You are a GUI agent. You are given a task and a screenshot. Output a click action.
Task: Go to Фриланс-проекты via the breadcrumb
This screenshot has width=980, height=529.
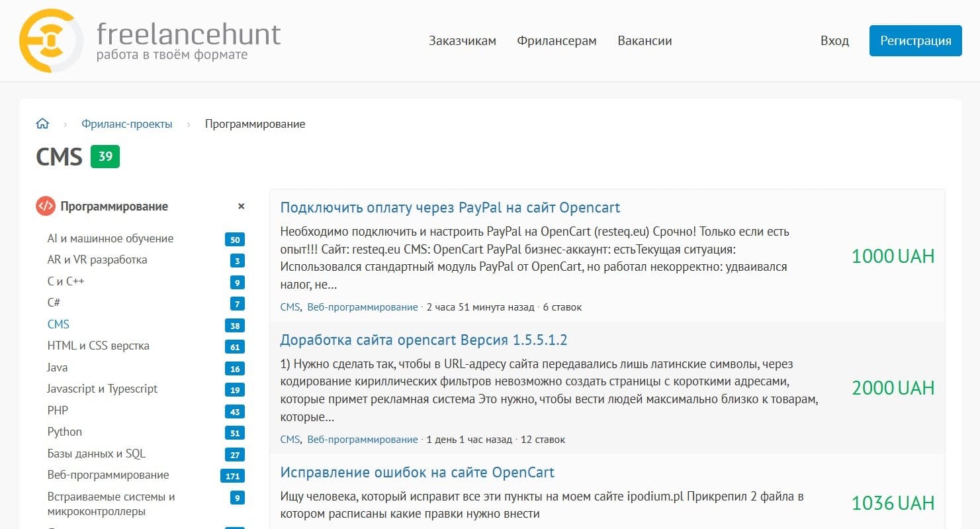[x=126, y=123]
